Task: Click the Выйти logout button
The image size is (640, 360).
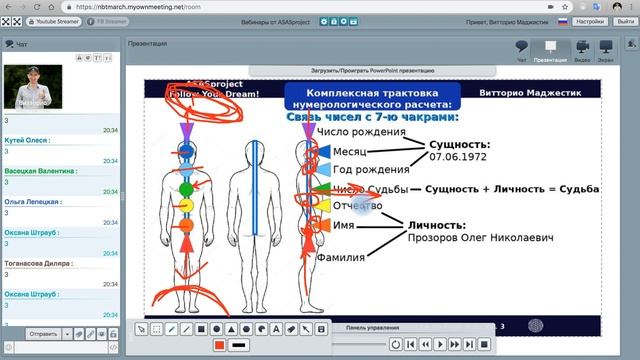Action: 626,22
